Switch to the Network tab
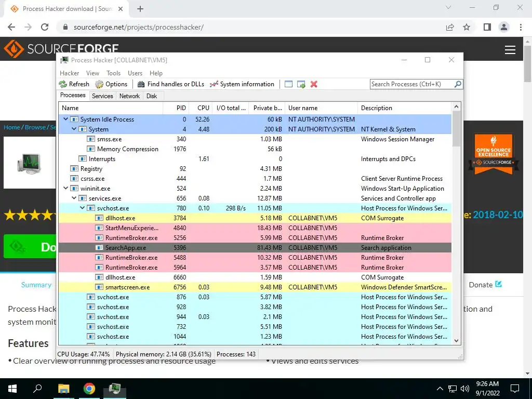The width and height of the screenshot is (532, 399). coord(129,96)
